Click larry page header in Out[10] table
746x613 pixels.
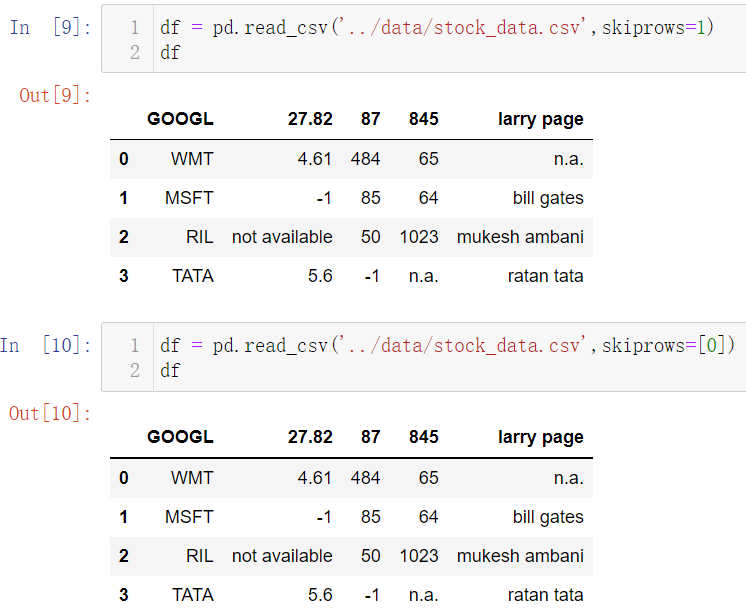tap(540, 437)
